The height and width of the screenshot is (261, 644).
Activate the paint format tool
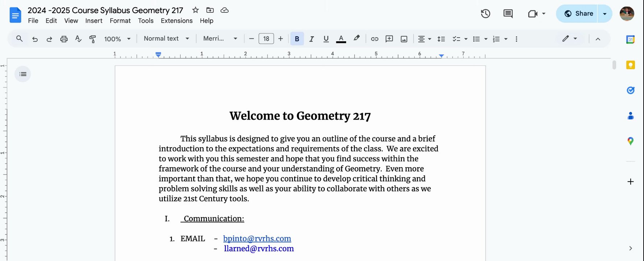[x=93, y=39]
